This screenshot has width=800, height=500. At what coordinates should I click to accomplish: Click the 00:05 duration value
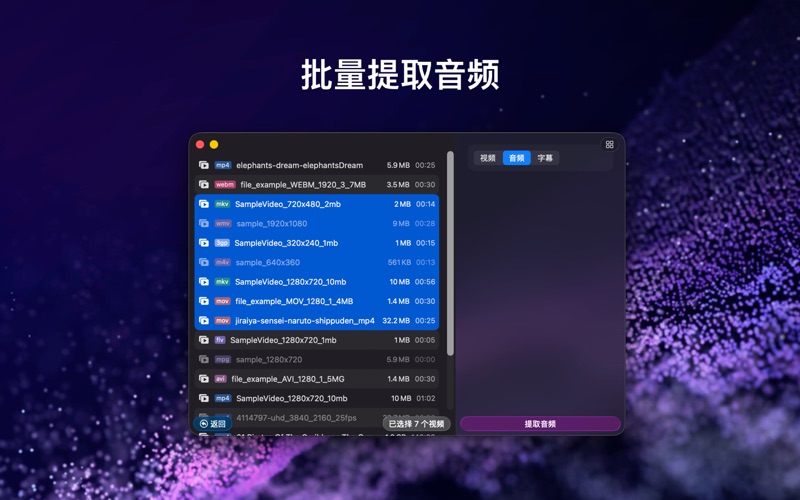(425, 340)
